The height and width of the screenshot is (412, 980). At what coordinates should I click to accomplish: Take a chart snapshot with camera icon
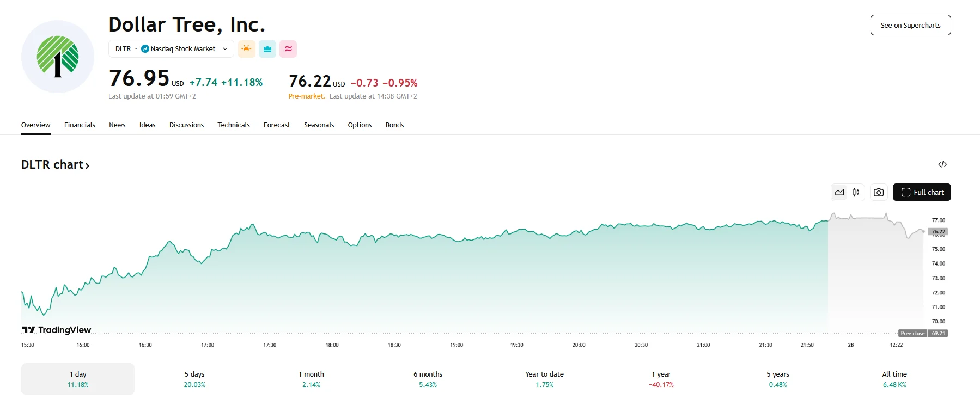coord(878,192)
